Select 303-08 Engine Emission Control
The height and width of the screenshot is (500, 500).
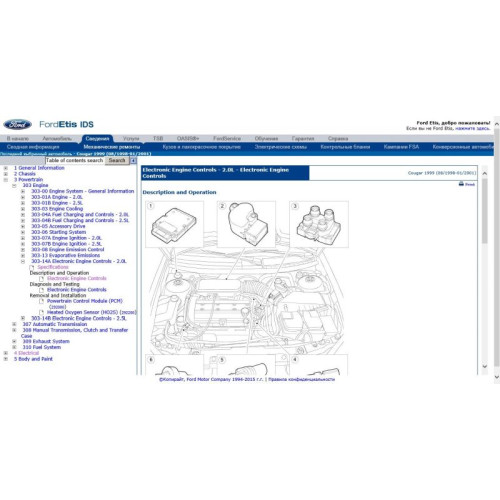(x=68, y=250)
